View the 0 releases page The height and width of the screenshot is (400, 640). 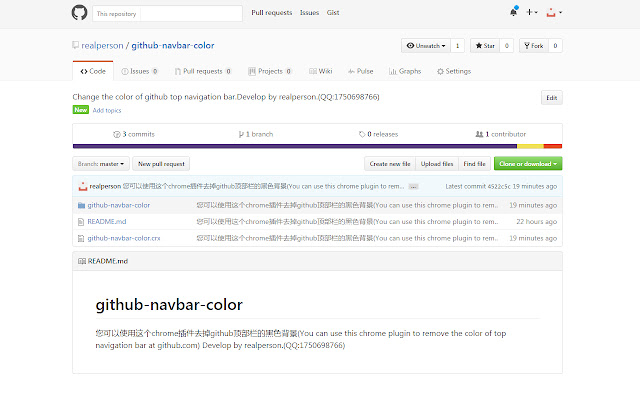[378, 134]
